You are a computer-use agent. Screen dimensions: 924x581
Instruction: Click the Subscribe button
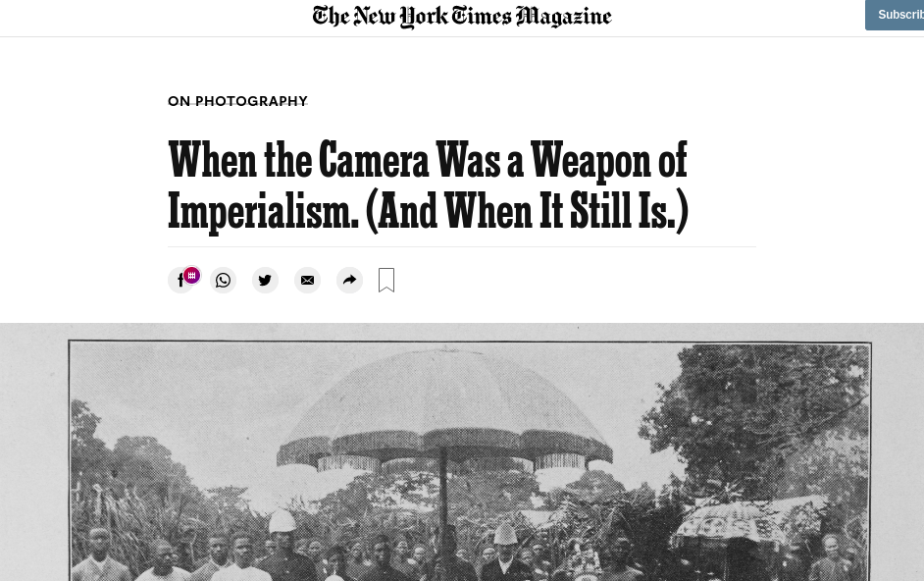(x=895, y=15)
